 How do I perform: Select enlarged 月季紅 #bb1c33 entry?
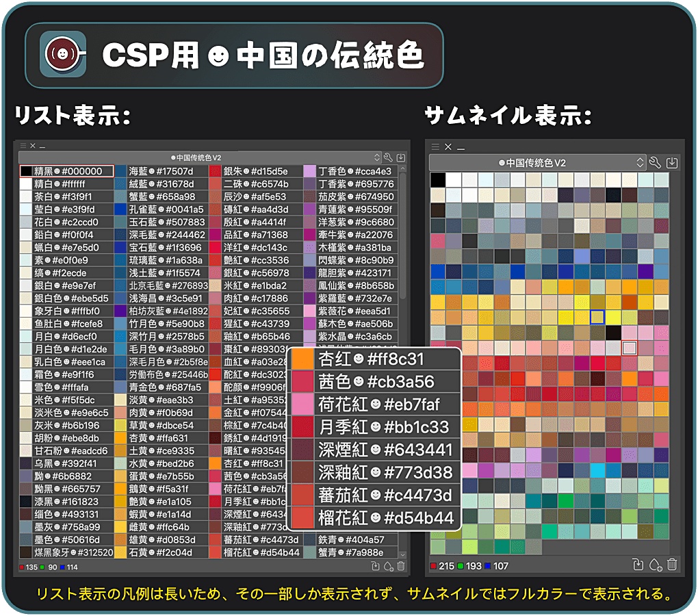coord(375,427)
